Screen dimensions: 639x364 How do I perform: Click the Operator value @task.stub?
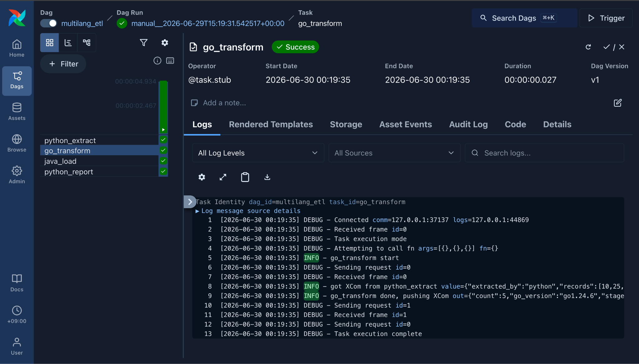tap(210, 80)
